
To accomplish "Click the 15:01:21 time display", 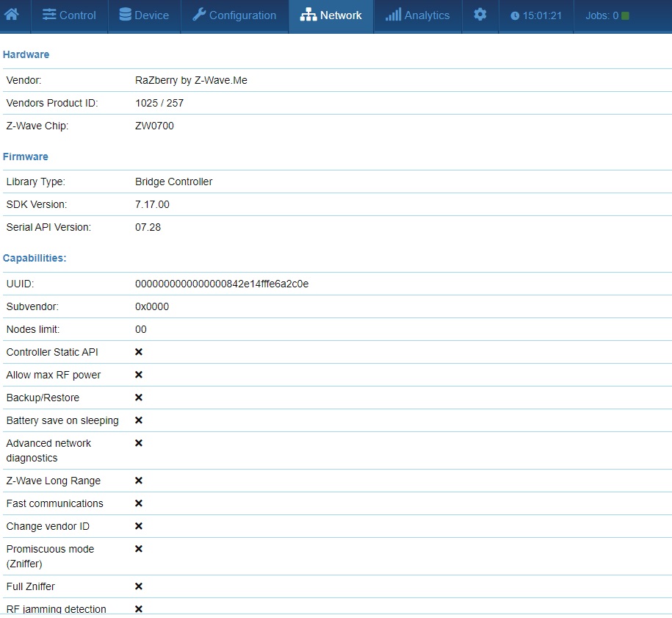I will (x=543, y=15).
